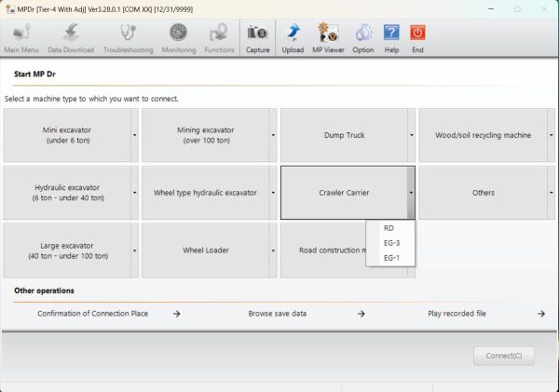Image resolution: width=559 pixels, height=392 pixels.
Task: Open Wheel type hydraulic excavator dropdown arrow
Action: [x=273, y=193]
